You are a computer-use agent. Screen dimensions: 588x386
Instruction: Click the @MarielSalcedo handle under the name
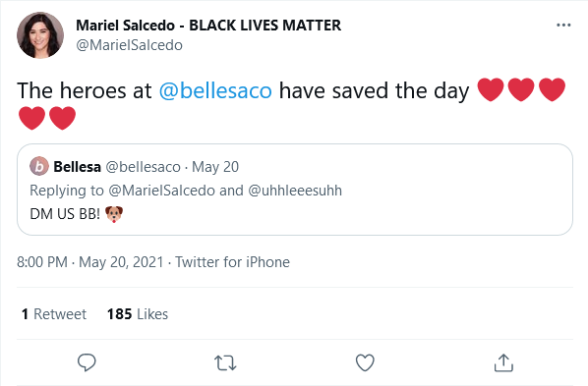click(x=130, y=45)
